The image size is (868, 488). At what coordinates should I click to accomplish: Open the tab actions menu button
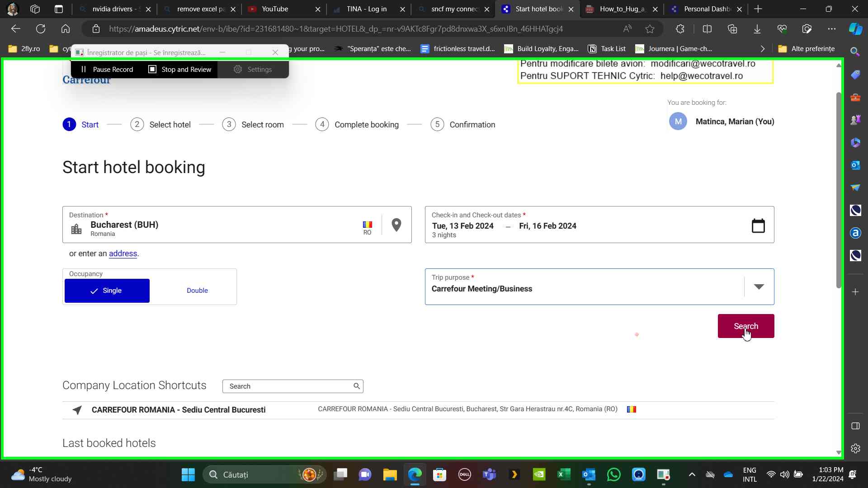(x=59, y=9)
